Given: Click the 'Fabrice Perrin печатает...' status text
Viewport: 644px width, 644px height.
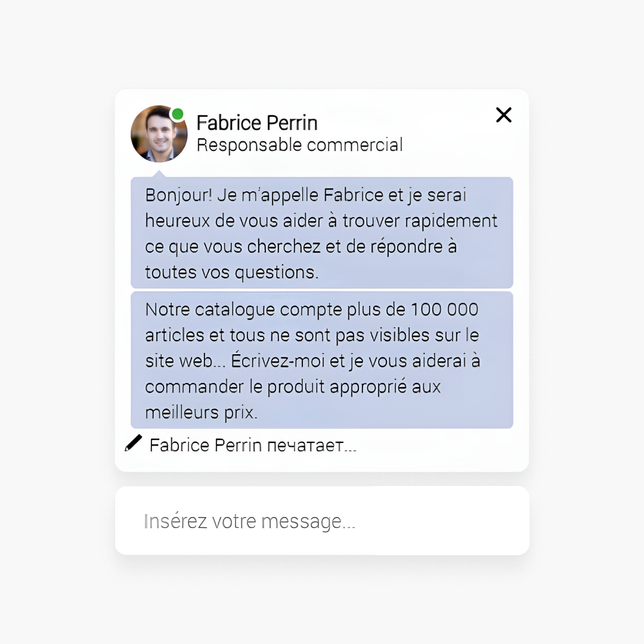Looking at the screenshot, I should [253, 445].
